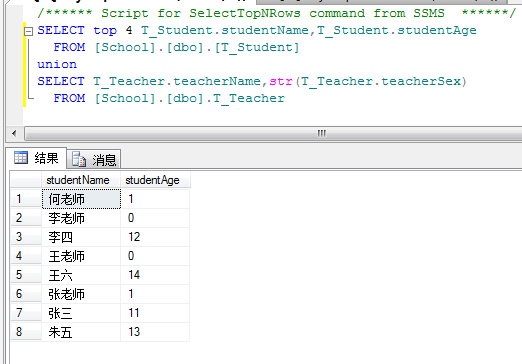This screenshot has width=522, height=364.
Task: Click the top-left corner cell of results grid
Action: click(x=26, y=180)
